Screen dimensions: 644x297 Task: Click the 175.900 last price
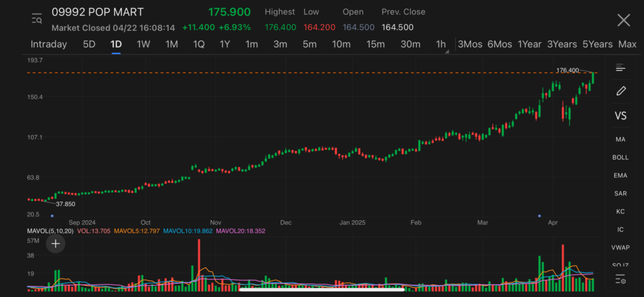(230, 12)
